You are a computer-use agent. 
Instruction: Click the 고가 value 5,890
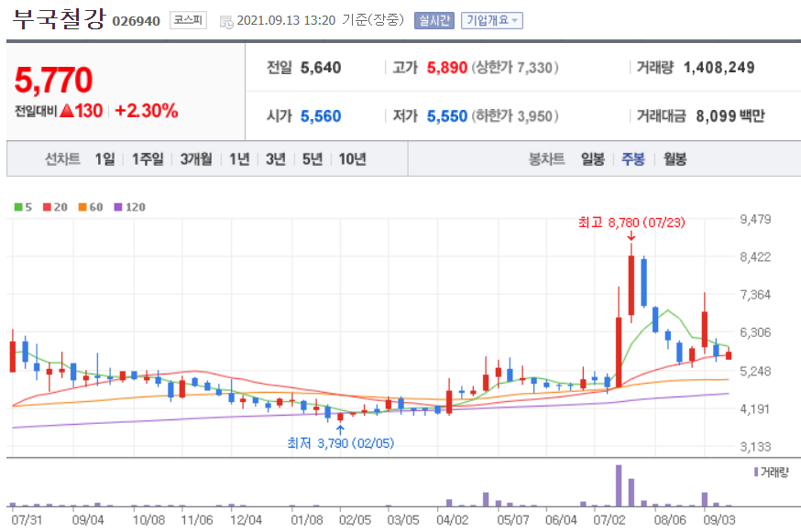click(447, 68)
